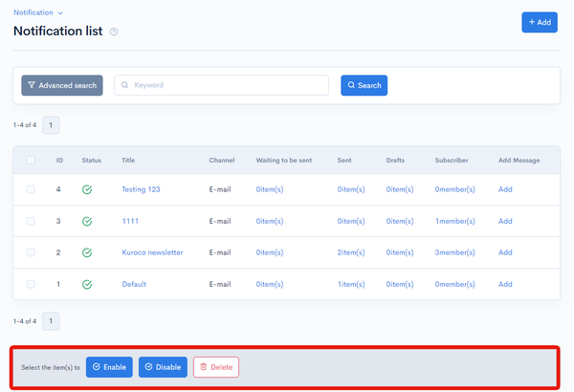Open 1member(s) subscribers link
Image resolution: width=574 pixels, height=392 pixels.
(x=455, y=221)
